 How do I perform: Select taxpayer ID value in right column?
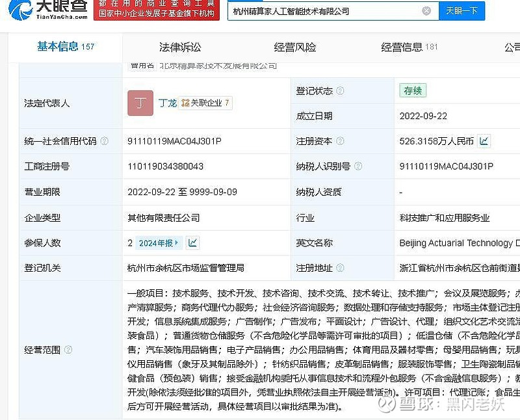(447, 166)
